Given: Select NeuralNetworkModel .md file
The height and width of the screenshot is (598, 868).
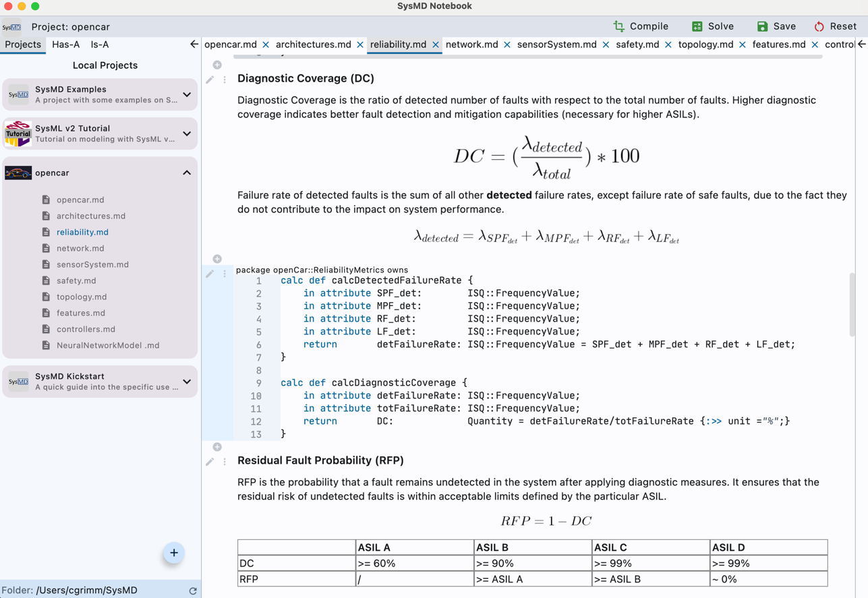Looking at the screenshot, I should click(x=108, y=345).
